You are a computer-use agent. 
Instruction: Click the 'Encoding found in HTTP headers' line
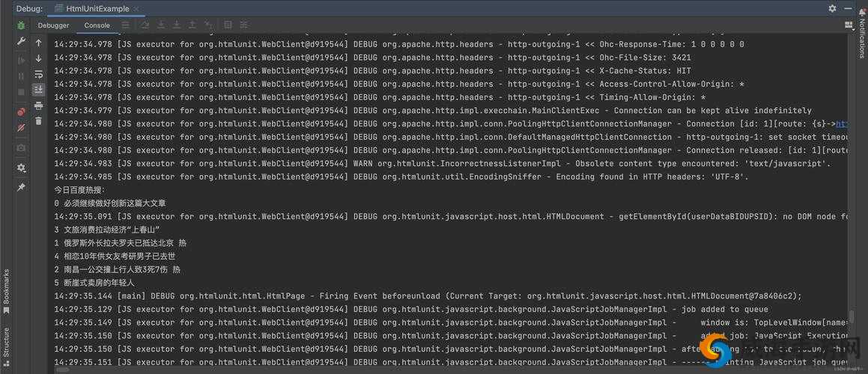coord(401,177)
